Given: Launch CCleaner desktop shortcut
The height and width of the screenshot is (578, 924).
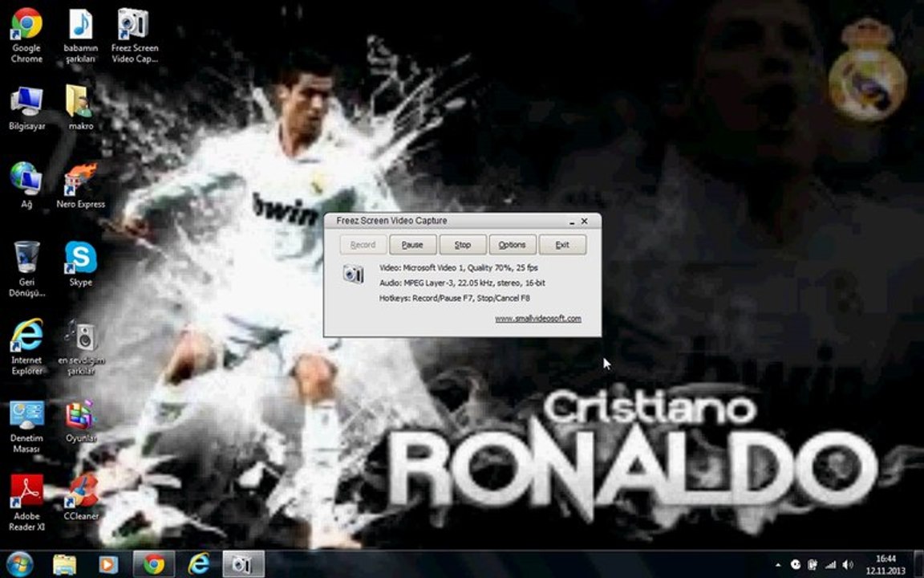Looking at the screenshot, I should point(81,497).
